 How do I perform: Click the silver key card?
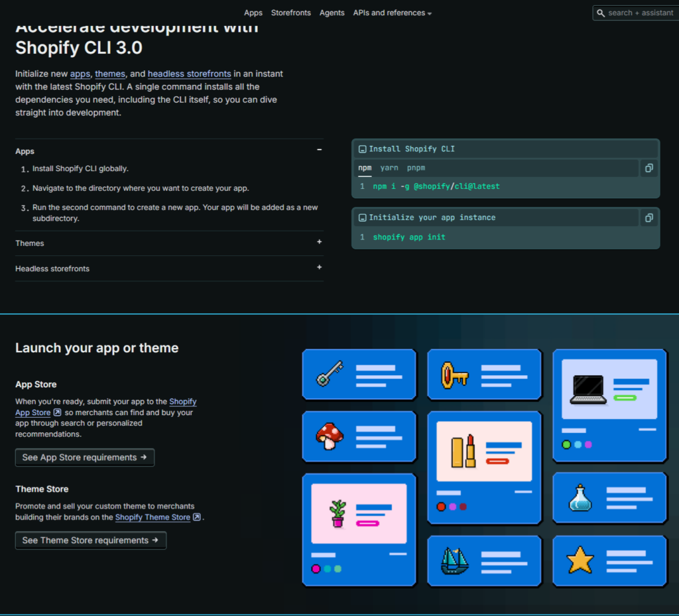coord(359,375)
